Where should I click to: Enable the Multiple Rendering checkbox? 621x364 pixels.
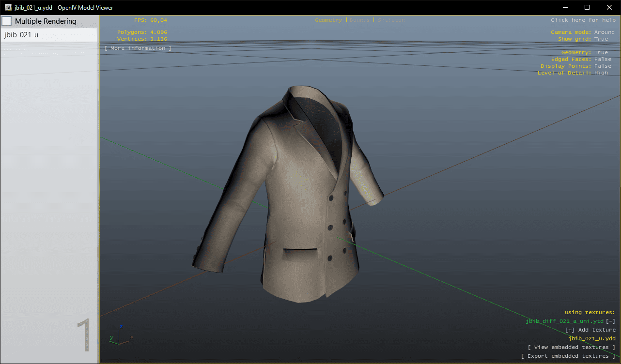(7, 21)
